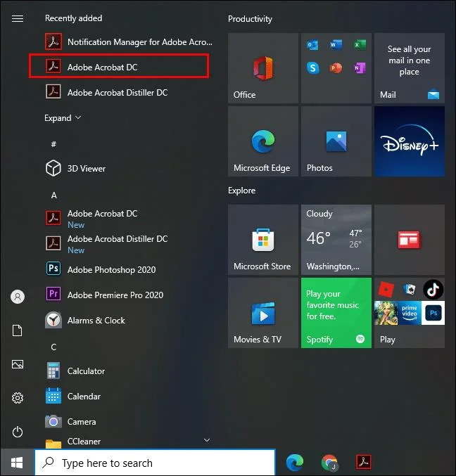
Task: Open Alarms & Clock app
Action: 85,320
